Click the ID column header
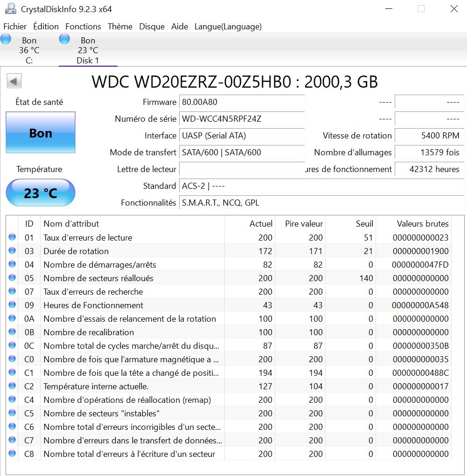Screen dimensions: 467x476 (29, 224)
